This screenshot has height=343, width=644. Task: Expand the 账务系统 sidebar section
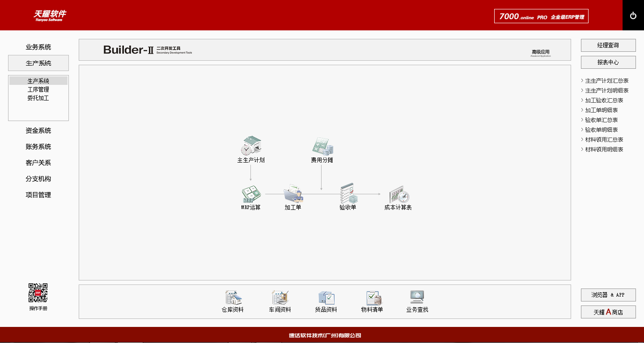(38, 146)
